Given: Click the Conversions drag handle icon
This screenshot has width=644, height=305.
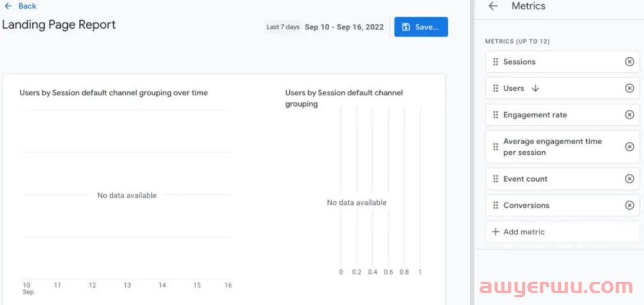Looking at the screenshot, I should [x=496, y=206].
